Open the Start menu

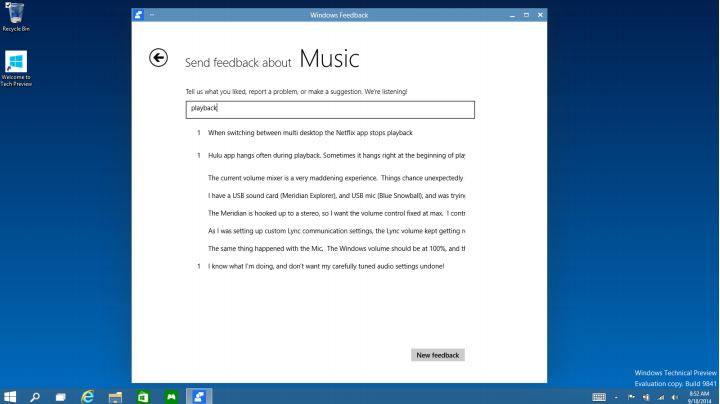pyautogui.click(x=11, y=396)
